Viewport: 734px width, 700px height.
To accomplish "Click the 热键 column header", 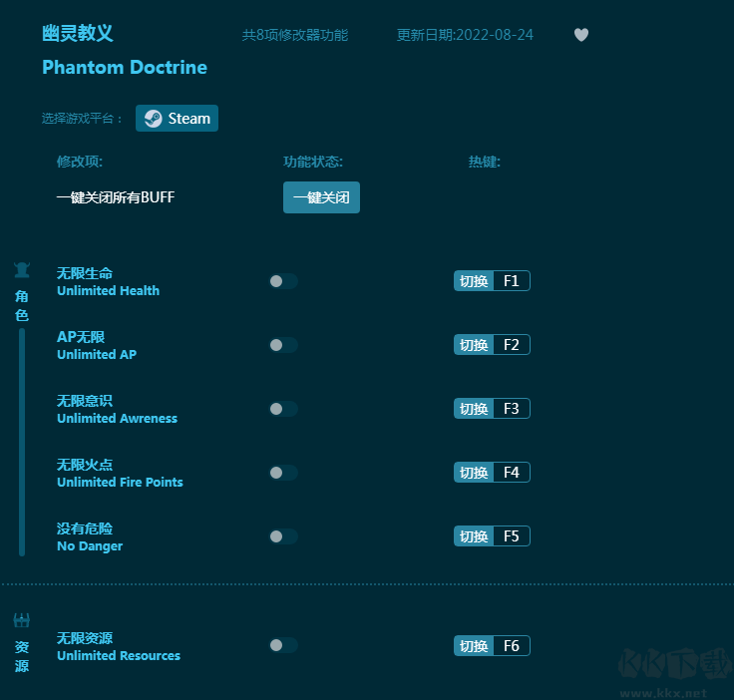I will tap(485, 162).
